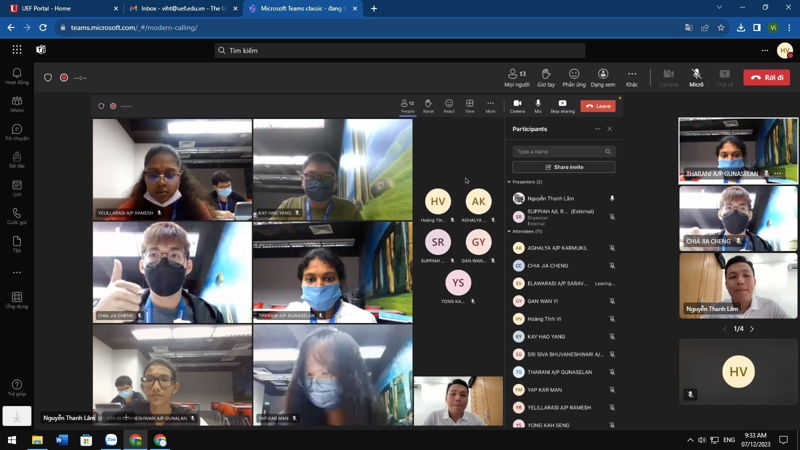Screen dimensions: 800x450
Task: Toggle Mic in shared screen toolbar
Action: (x=538, y=106)
